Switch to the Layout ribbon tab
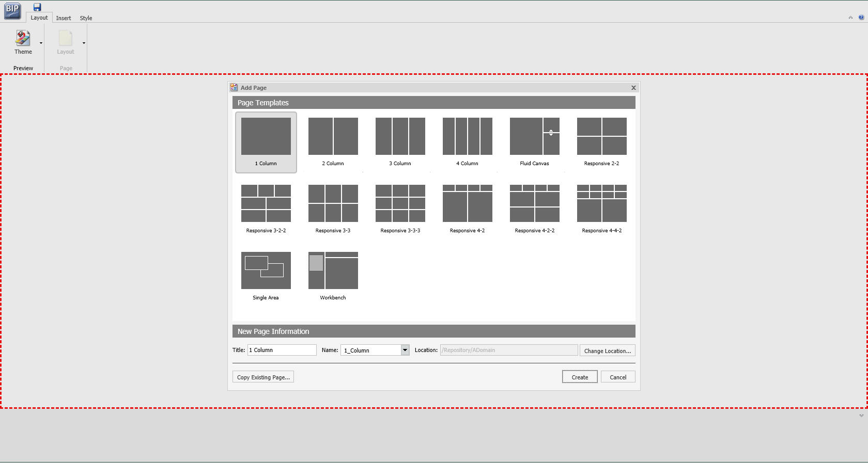This screenshot has height=463, width=868. [39, 18]
